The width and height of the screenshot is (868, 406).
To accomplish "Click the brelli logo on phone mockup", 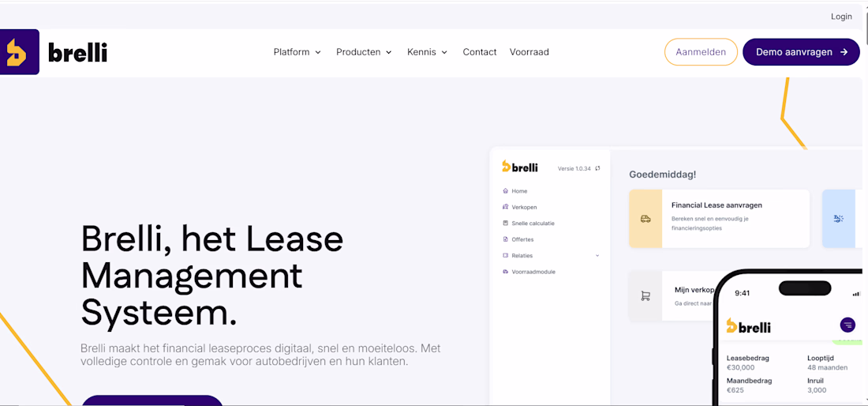I will 748,327.
